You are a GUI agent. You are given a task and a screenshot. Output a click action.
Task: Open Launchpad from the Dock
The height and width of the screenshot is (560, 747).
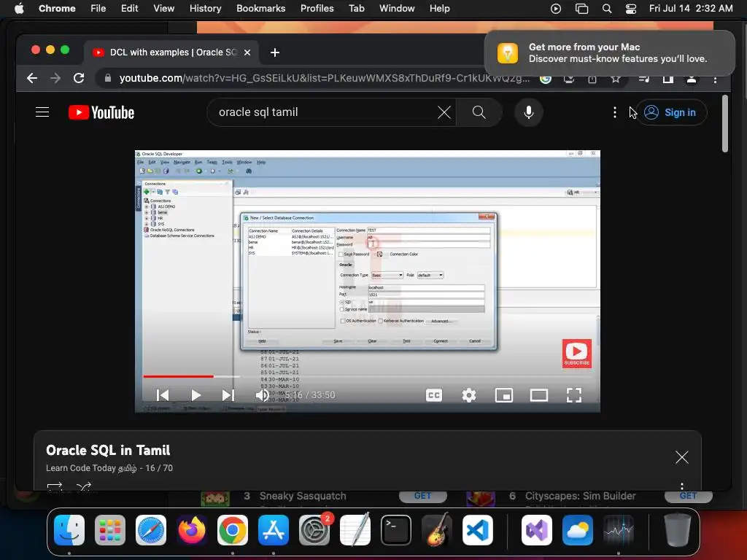[x=110, y=530]
